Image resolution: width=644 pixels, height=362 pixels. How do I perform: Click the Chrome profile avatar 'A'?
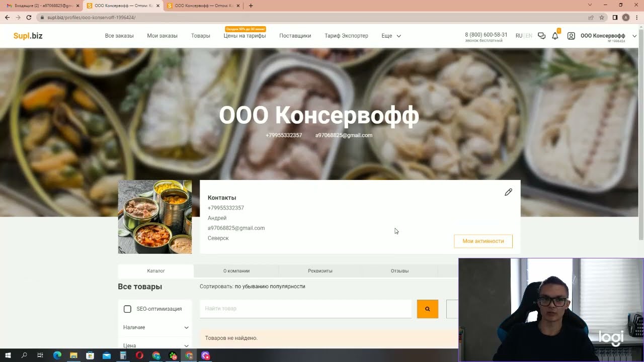(626, 17)
